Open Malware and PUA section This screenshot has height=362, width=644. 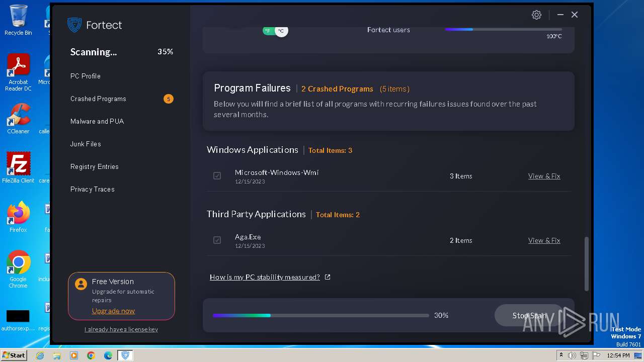coord(97,121)
